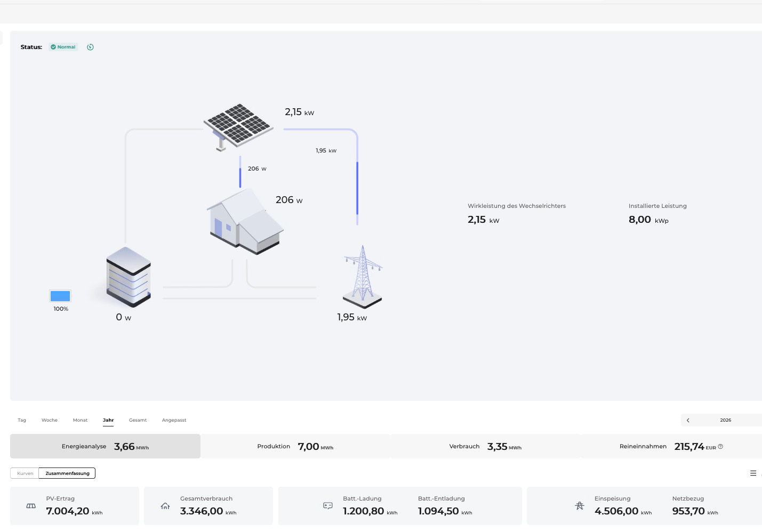This screenshot has height=532, width=762.
Task: Open the 2026 year picker field
Action: coord(726,420)
